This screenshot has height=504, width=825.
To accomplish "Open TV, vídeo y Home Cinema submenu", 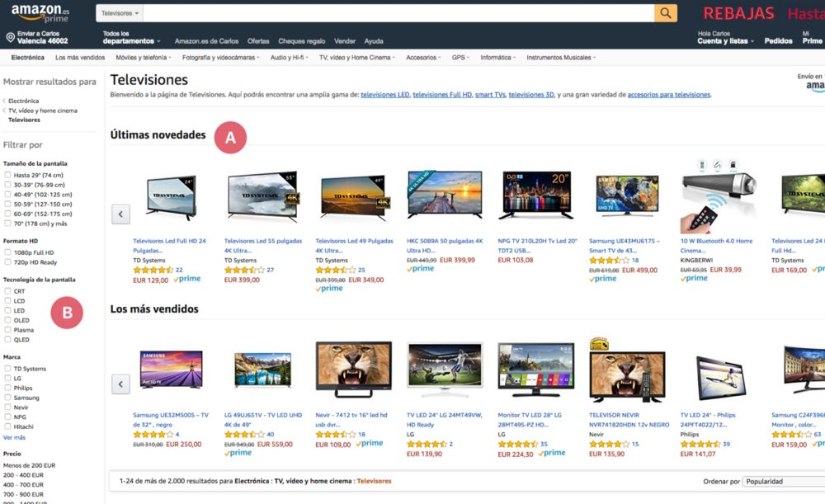I will (x=356, y=58).
